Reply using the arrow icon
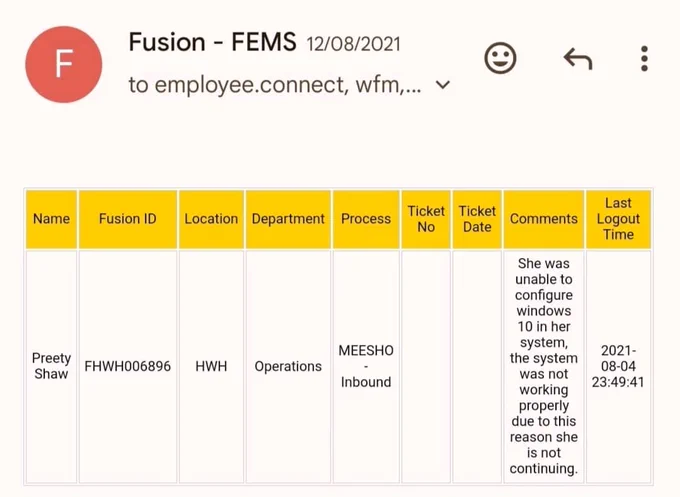 [x=578, y=58]
